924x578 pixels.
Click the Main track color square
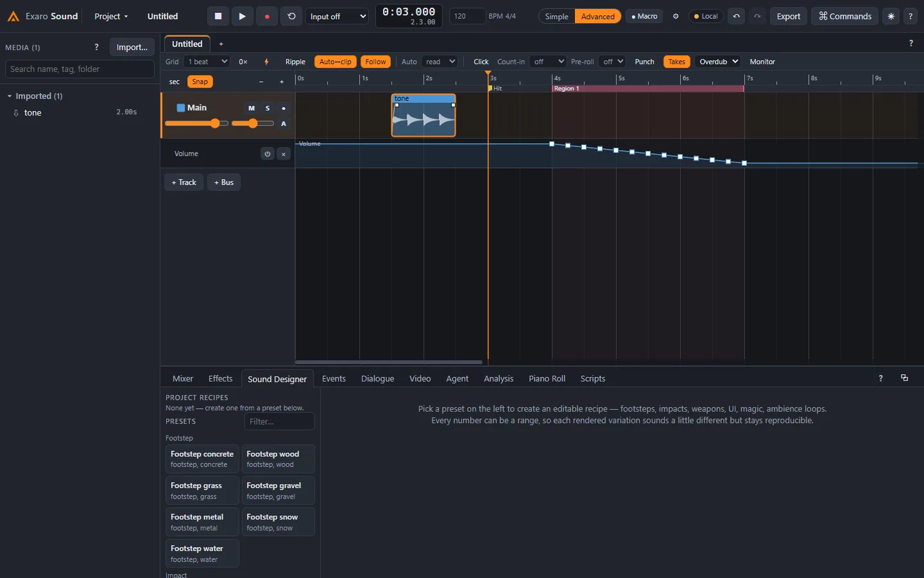(x=181, y=108)
